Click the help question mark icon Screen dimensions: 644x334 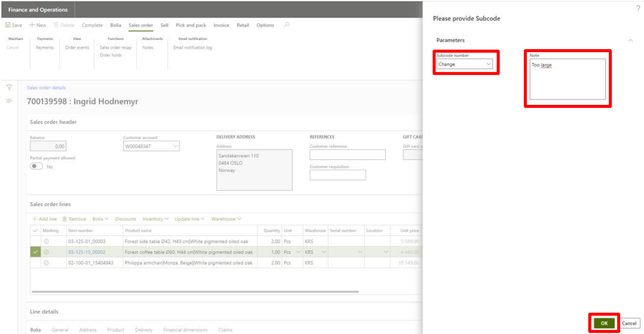(x=638, y=8)
